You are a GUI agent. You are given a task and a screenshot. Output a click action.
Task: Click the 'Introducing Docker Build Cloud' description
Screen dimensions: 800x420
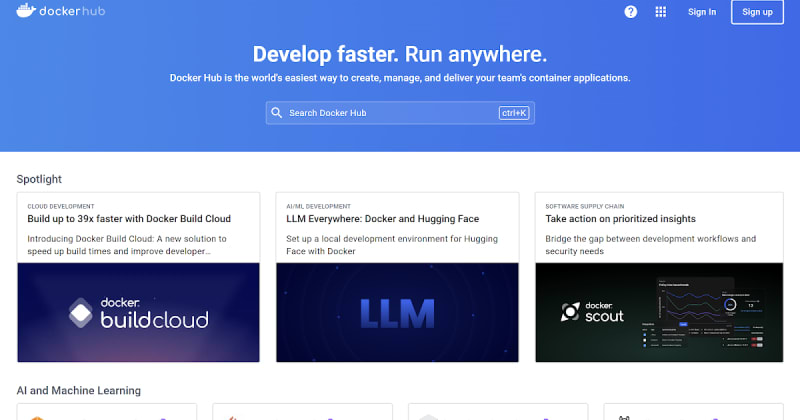127,245
